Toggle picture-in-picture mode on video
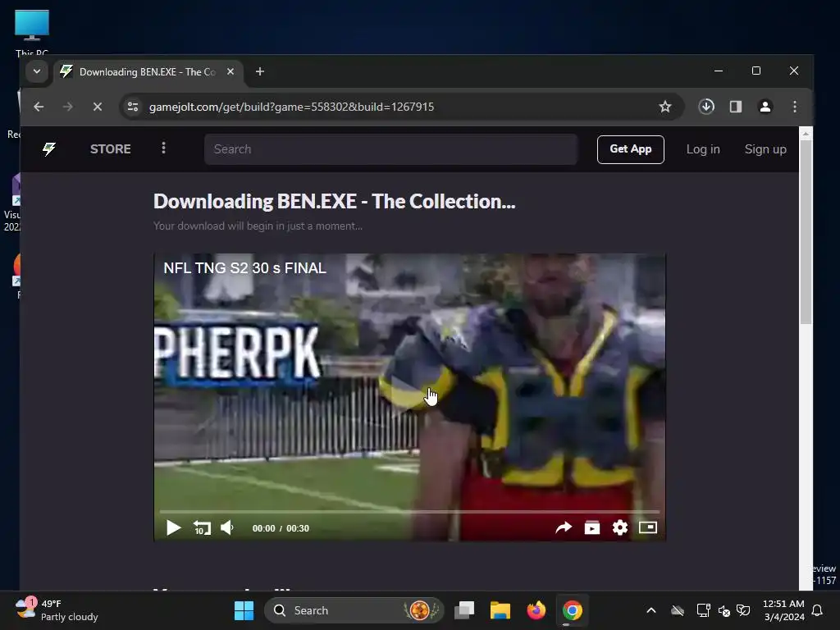 point(648,527)
